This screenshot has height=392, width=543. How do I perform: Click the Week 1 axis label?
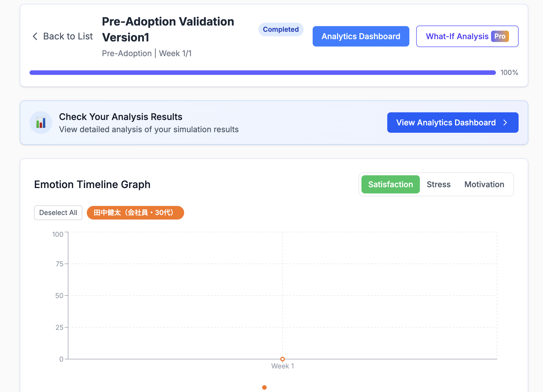283,366
